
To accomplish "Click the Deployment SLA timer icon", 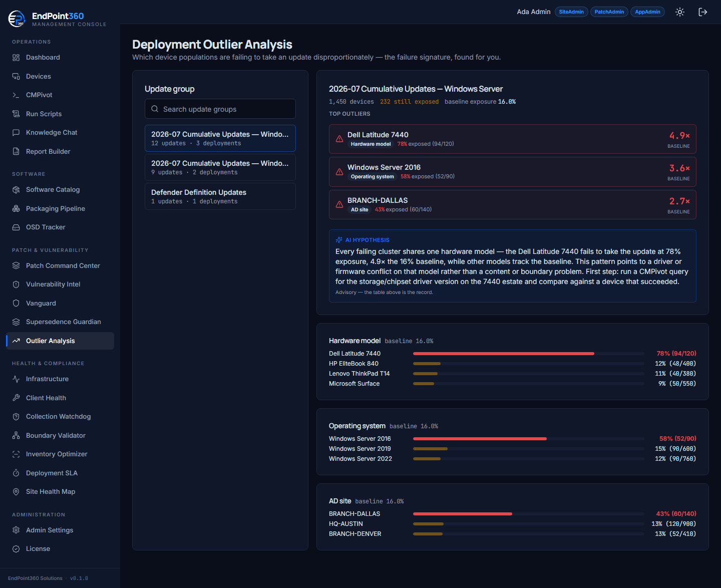I will click(16, 473).
